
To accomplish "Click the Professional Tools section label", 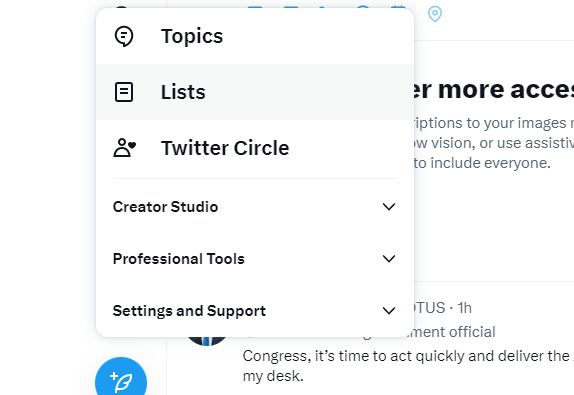I will tap(179, 259).
